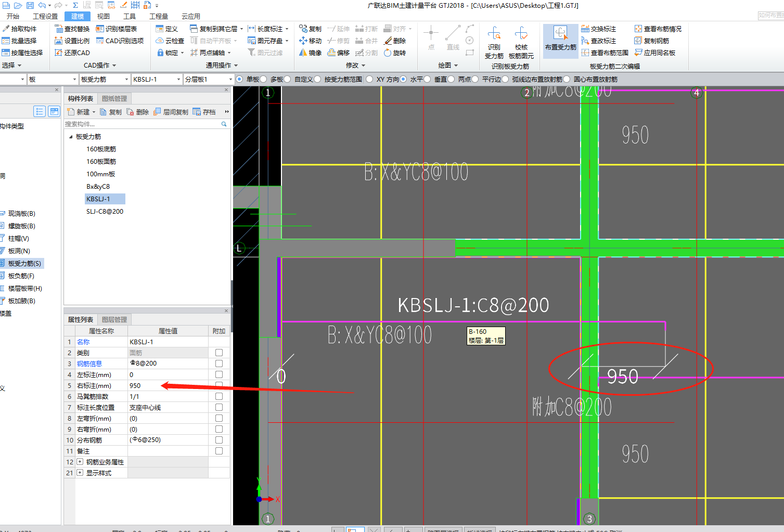Select the 偏移 offset tool
The image size is (784, 532).
click(x=339, y=53)
